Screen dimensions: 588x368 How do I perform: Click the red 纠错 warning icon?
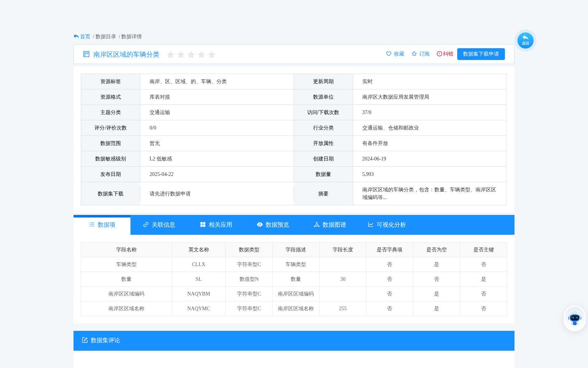pos(440,54)
